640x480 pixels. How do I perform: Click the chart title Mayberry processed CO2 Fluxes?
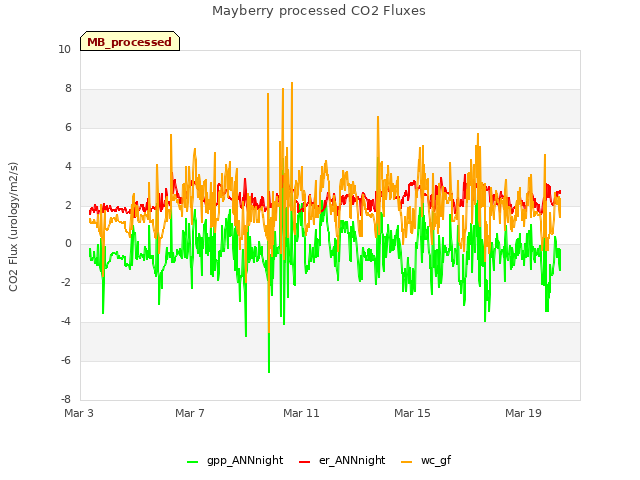click(319, 11)
